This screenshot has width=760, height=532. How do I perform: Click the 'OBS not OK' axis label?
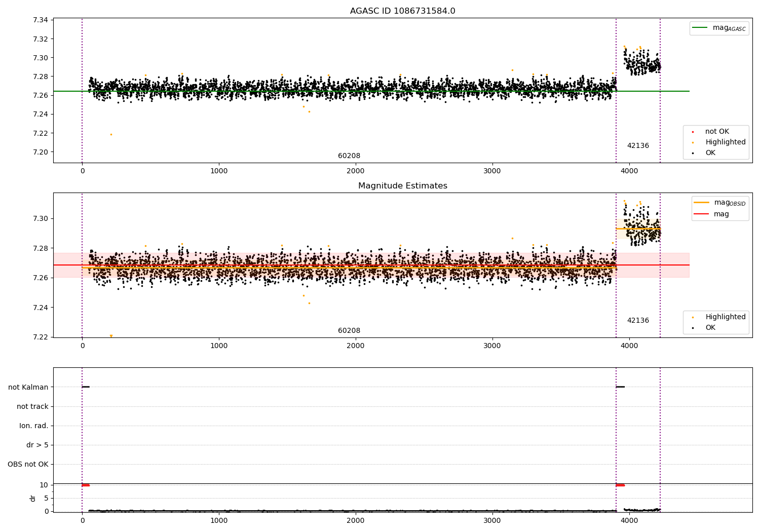click(28, 465)
